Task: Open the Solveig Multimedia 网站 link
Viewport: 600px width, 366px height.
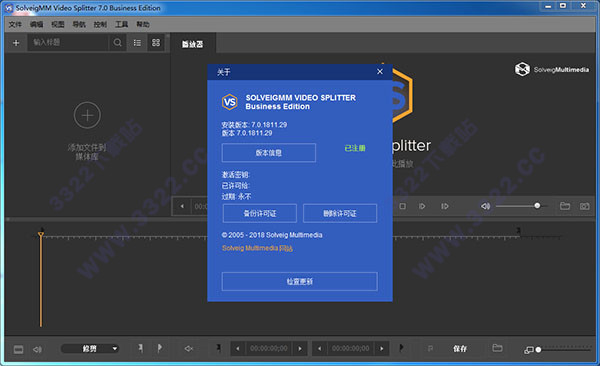Action: [x=257, y=248]
